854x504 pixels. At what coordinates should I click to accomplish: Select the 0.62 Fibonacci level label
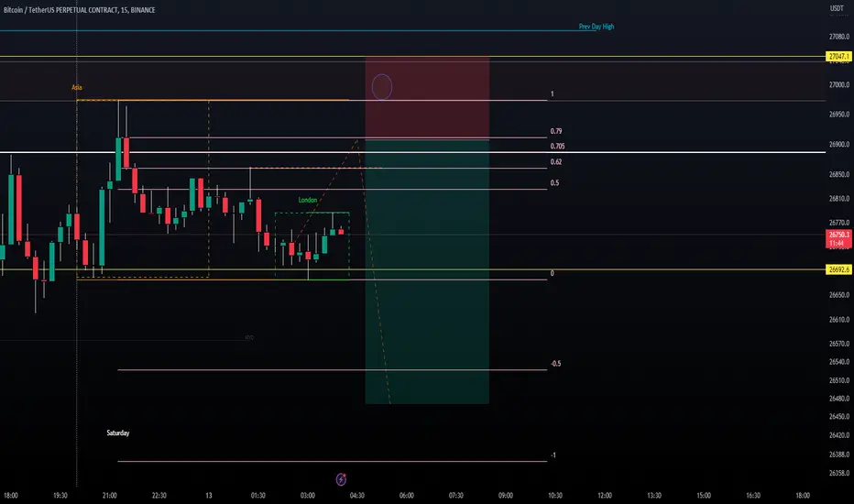pos(555,162)
